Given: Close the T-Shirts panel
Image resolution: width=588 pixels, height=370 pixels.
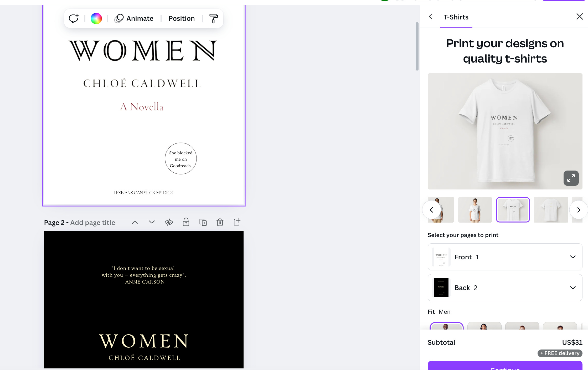Looking at the screenshot, I should (x=580, y=17).
